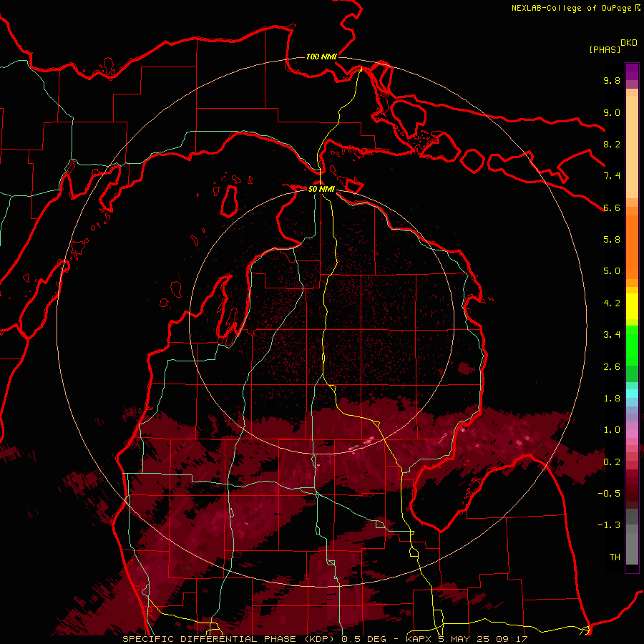Click the NEXLAB-College of DuPage credit text
This screenshot has width=644, height=644.
tap(573, 8)
